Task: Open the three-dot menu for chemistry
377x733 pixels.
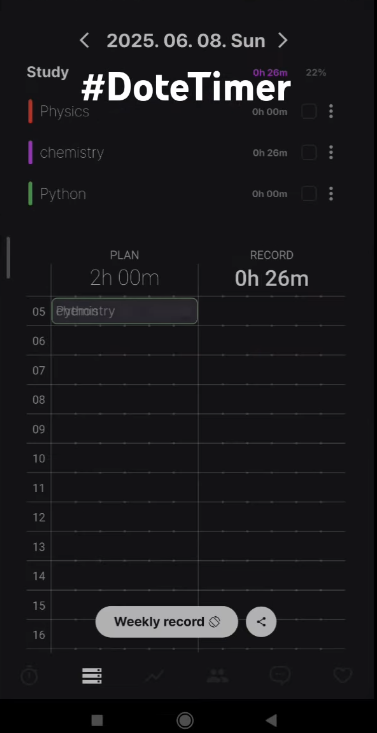Action: coord(331,152)
